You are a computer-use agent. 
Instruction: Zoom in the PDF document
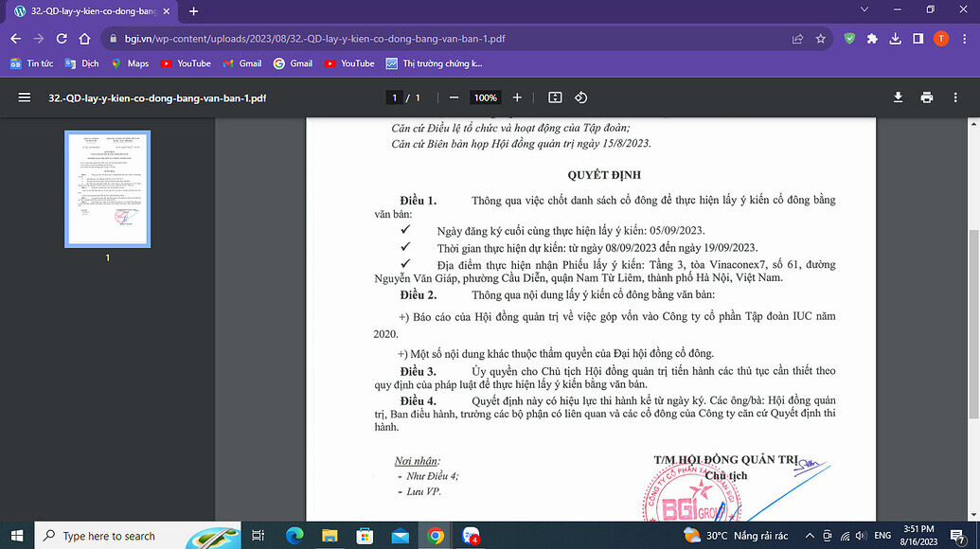517,97
